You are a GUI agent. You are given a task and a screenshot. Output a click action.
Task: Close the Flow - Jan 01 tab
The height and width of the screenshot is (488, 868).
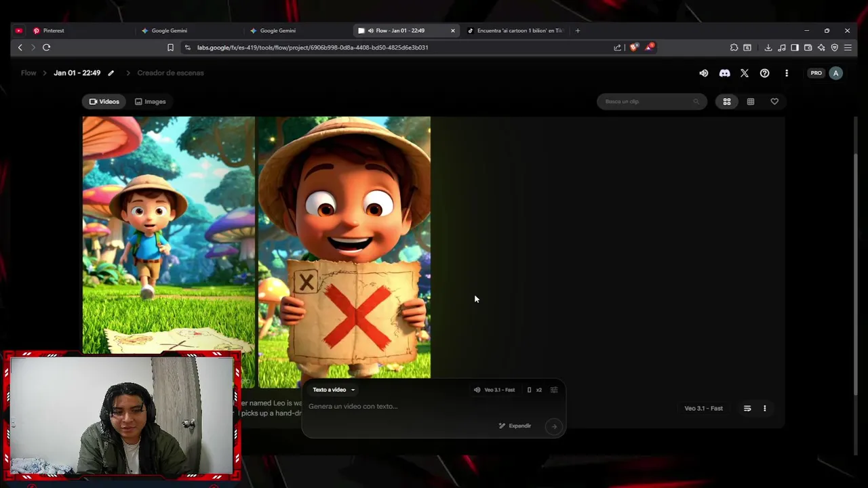pyautogui.click(x=453, y=30)
